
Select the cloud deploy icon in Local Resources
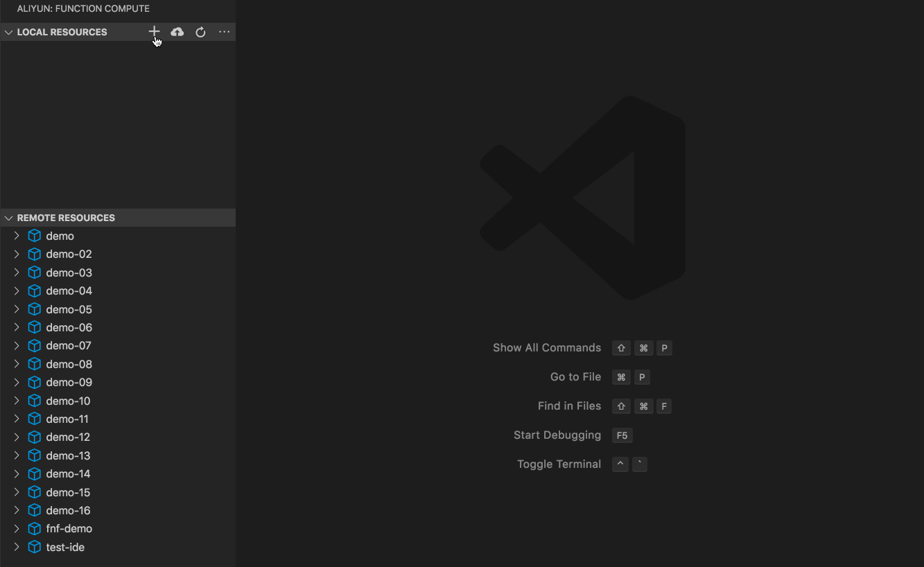[x=177, y=32]
